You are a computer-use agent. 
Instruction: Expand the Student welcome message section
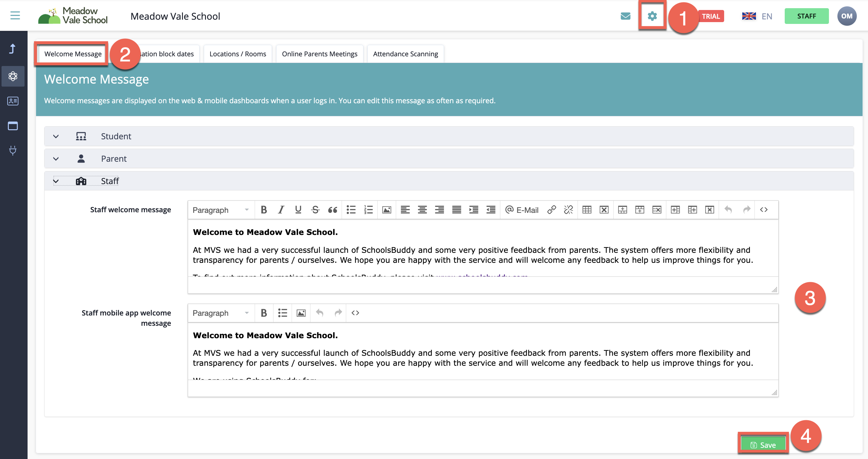click(x=56, y=136)
